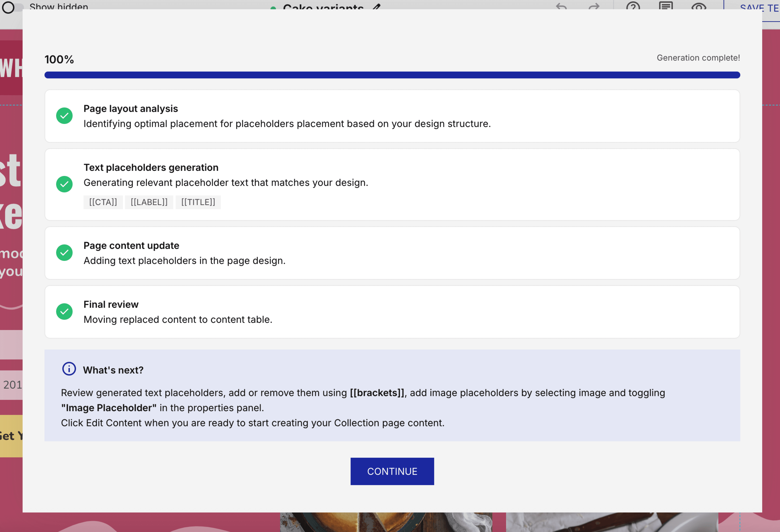780x532 pixels.
Task: Click the redo arrow icon
Action: 594,6
